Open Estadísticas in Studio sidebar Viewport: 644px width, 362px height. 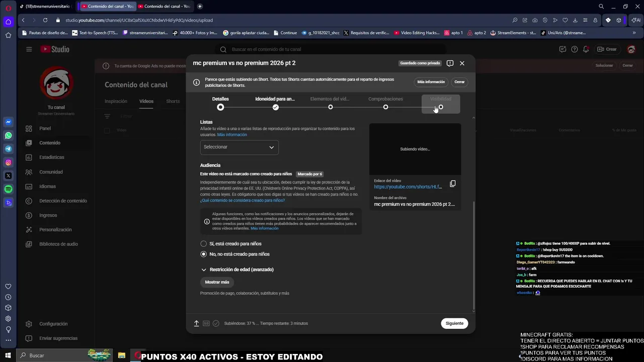(x=51, y=157)
